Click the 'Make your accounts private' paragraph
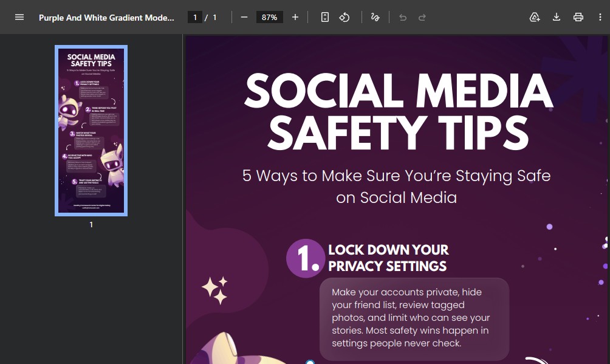This screenshot has width=610, height=364. pyautogui.click(x=411, y=318)
